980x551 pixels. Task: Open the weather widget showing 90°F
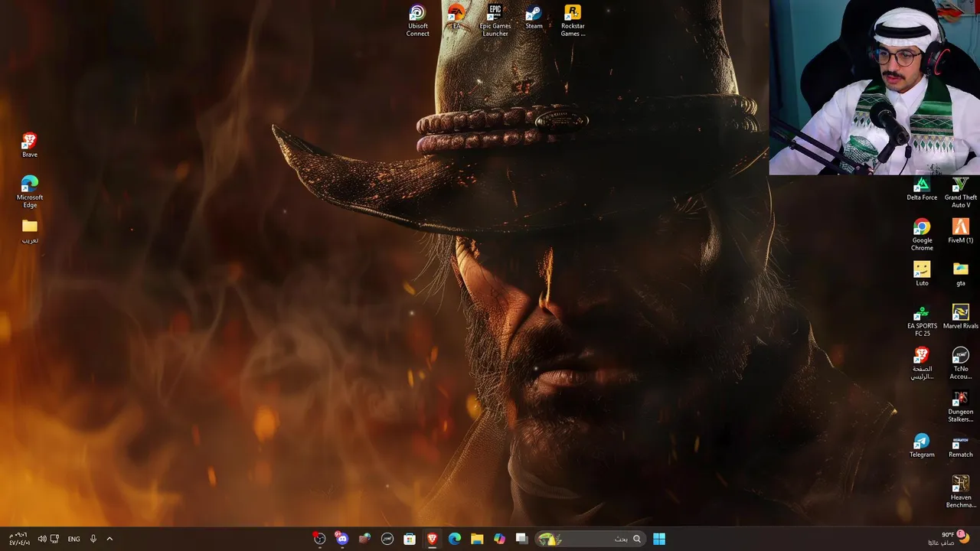pos(949,539)
